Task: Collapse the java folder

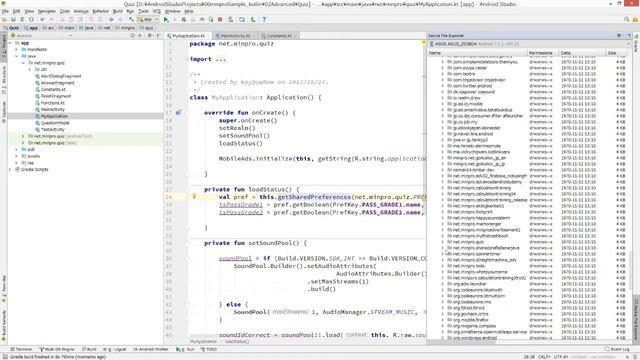Action: (16, 56)
